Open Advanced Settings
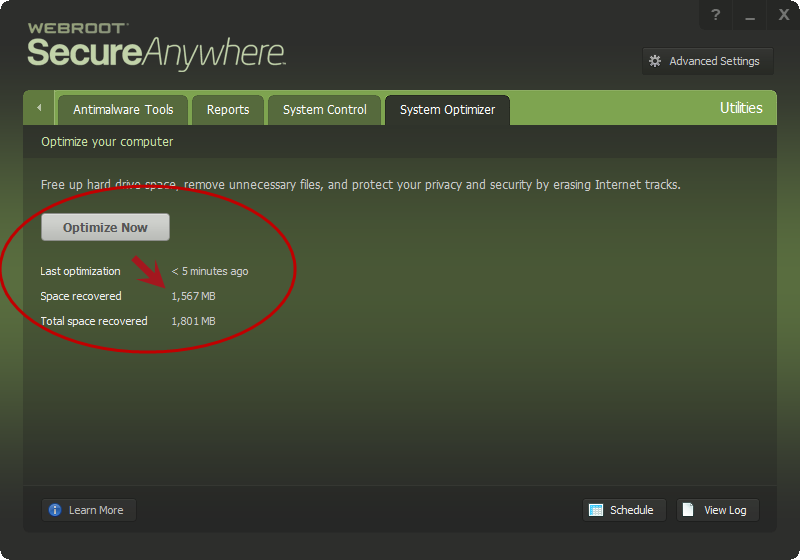800x560 pixels. [x=708, y=61]
